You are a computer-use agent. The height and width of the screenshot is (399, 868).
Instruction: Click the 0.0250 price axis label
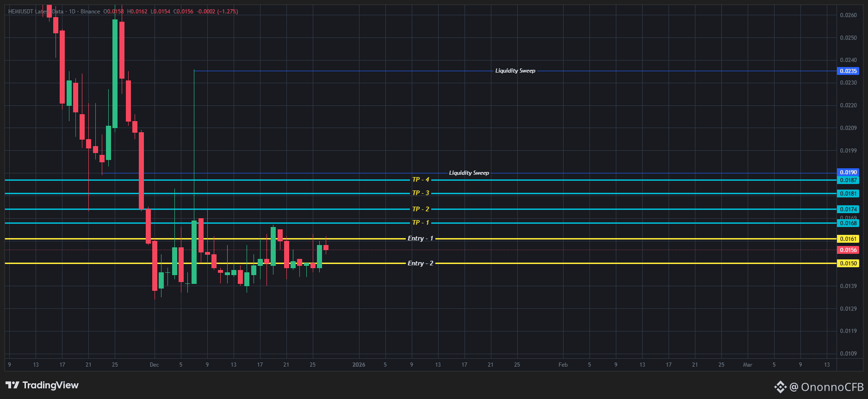(x=848, y=38)
